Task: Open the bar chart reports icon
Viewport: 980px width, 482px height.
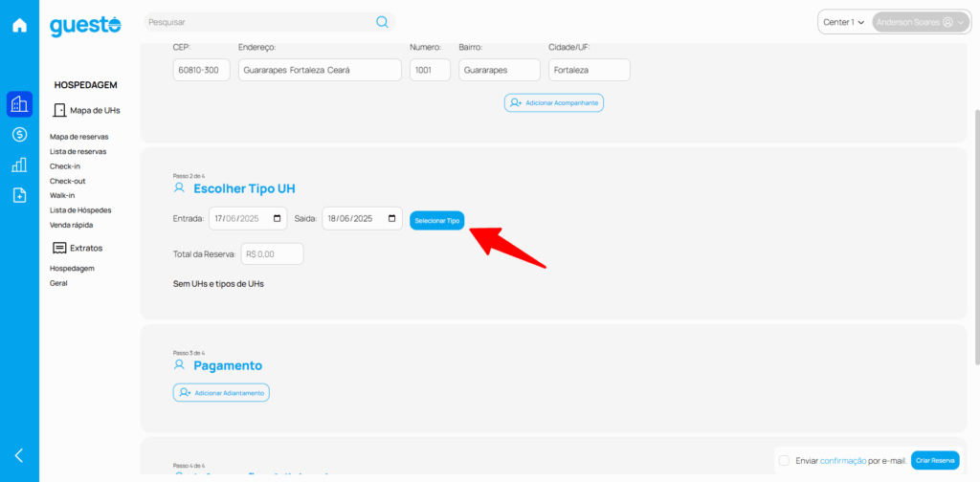Action: coord(19,165)
